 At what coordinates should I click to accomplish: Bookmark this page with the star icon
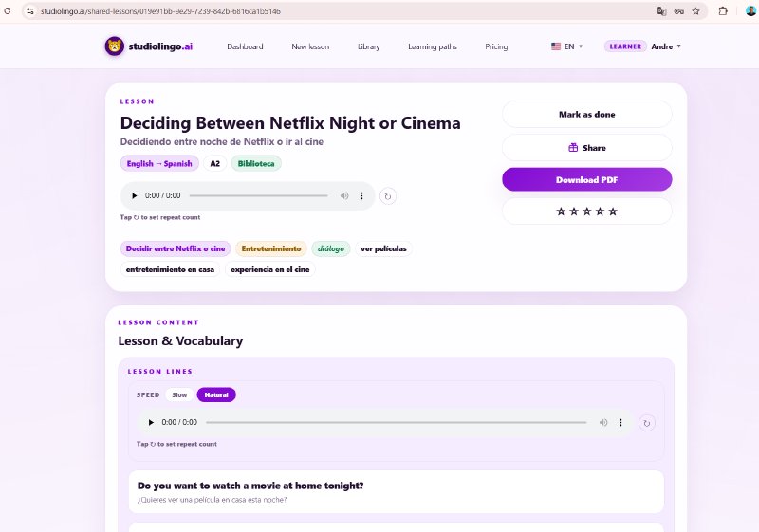click(x=695, y=11)
